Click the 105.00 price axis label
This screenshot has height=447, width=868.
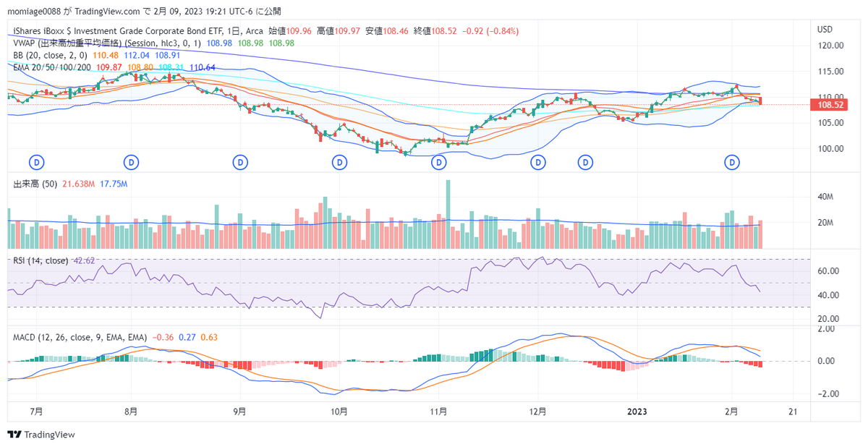[x=830, y=122]
